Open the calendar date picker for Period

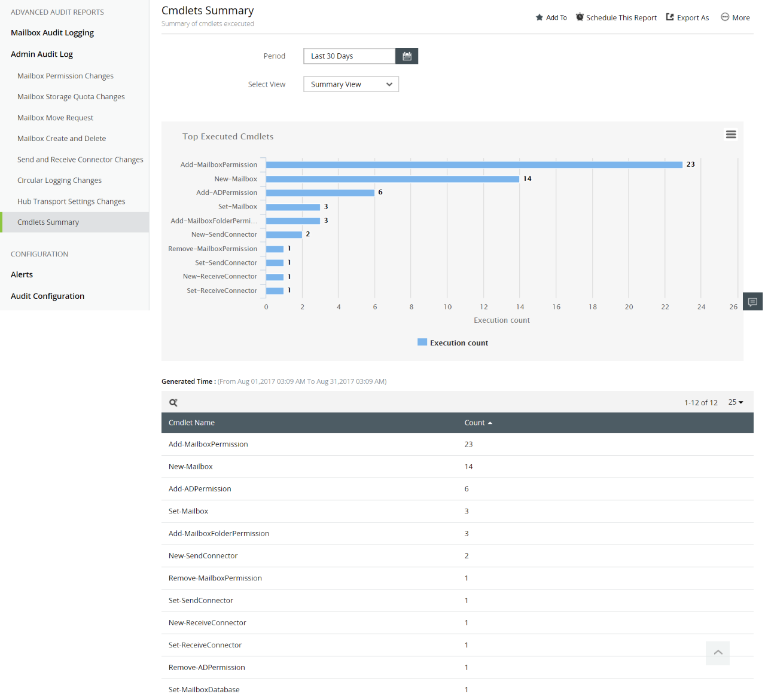(407, 56)
